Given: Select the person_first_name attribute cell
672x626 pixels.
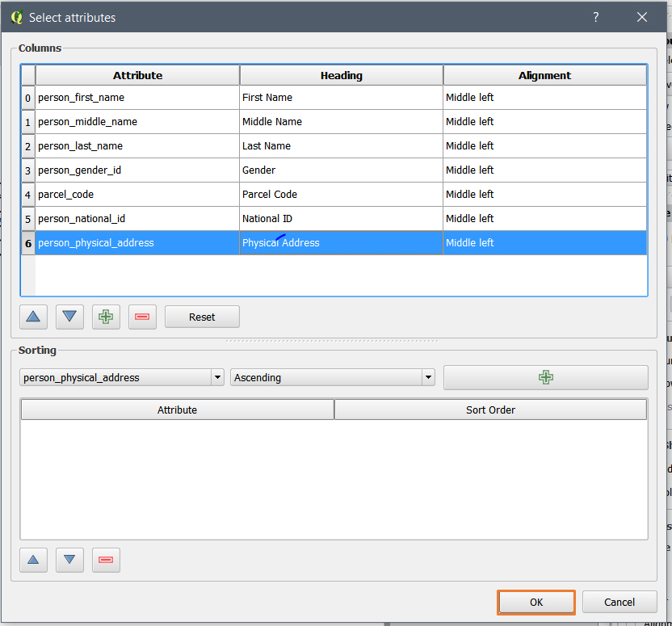Looking at the screenshot, I should pos(137,98).
